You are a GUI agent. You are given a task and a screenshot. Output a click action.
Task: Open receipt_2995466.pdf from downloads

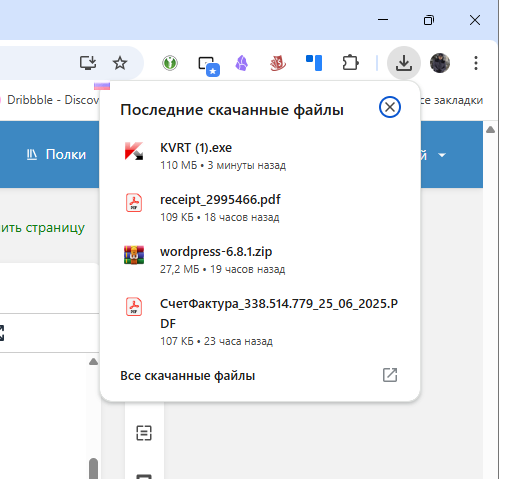260,208
